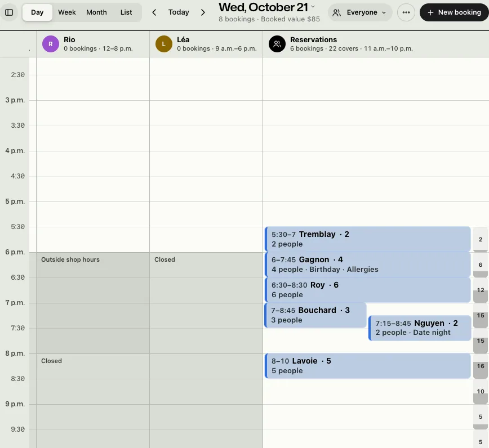Open the Tremblay 5:30–7 reservation
The width and height of the screenshot is (489, 448).
click(367, 239)
